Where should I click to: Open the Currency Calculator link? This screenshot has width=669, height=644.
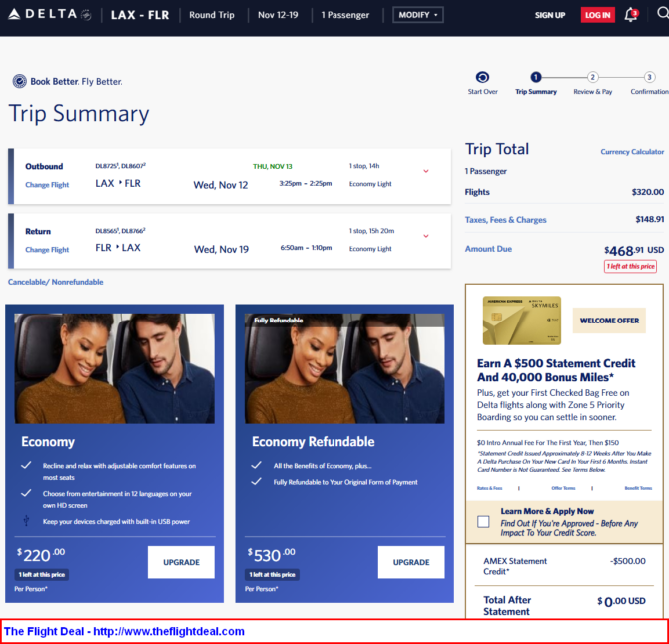coord(632,152)
